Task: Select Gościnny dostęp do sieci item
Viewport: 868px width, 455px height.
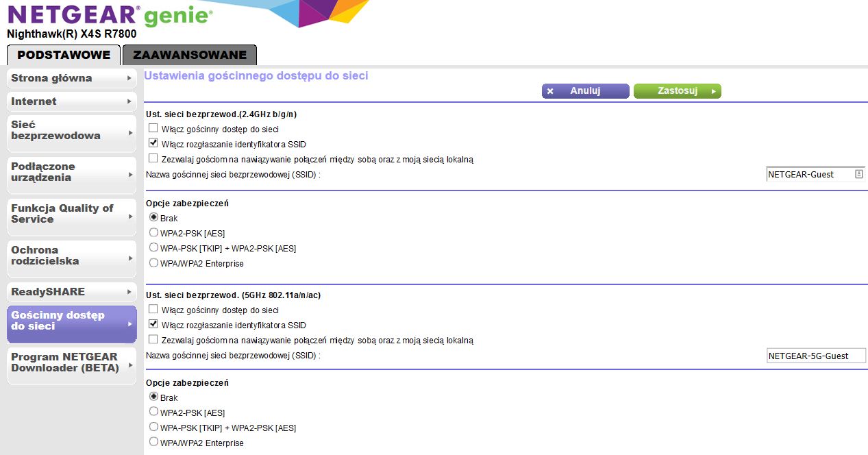Action: click(x=72, y=324)
